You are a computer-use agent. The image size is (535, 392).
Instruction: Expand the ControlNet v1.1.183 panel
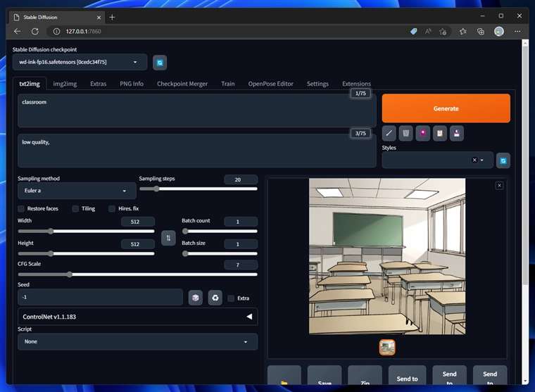tap(137, 317)
